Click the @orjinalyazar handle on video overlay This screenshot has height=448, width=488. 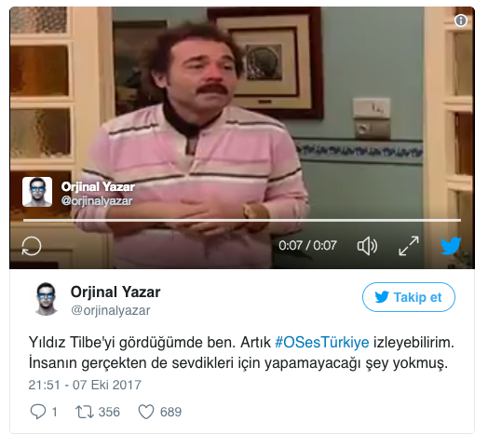click(97, 201)
